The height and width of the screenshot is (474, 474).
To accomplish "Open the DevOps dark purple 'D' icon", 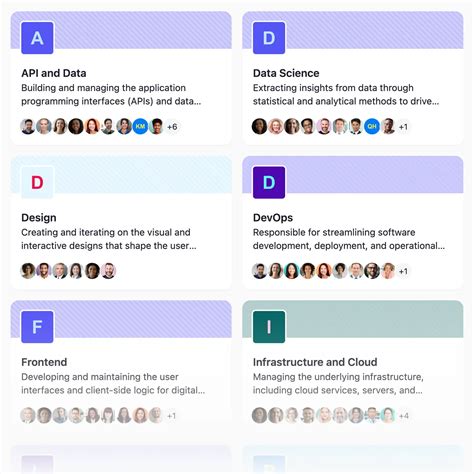I will click(269, 182).
